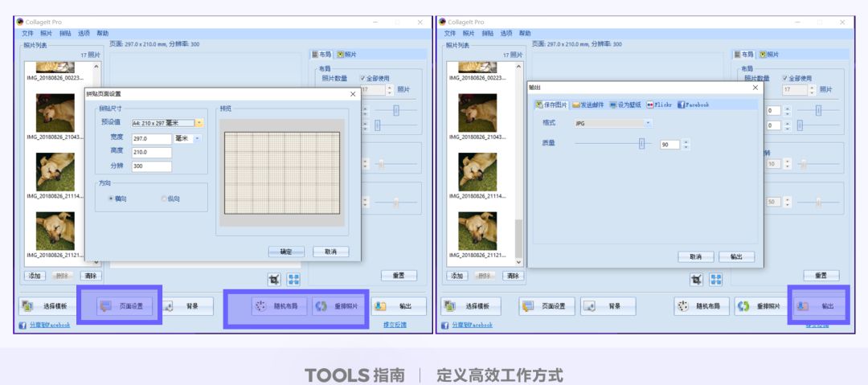Click crop icon in window with 输出 dialog
Viewport: 868px width, 385px height.
696,280
